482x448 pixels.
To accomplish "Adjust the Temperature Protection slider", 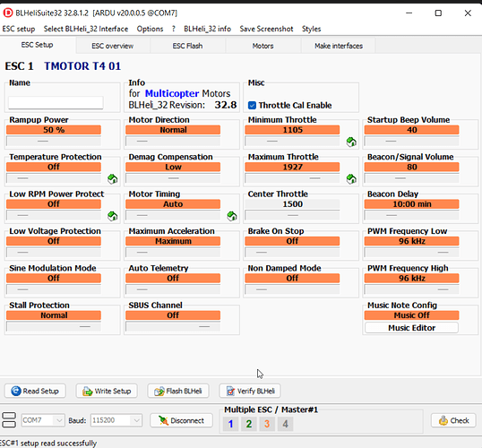I will coord(54,178).
